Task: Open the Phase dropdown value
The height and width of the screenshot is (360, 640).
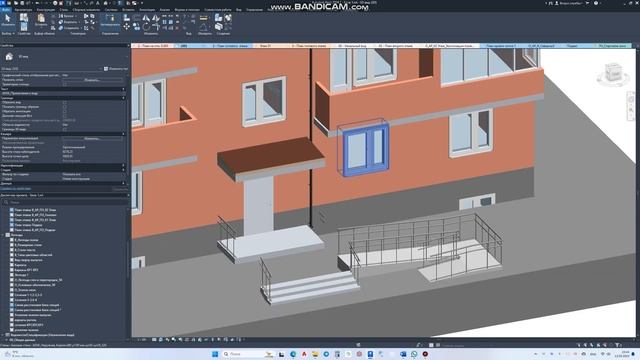Action: 94,179
